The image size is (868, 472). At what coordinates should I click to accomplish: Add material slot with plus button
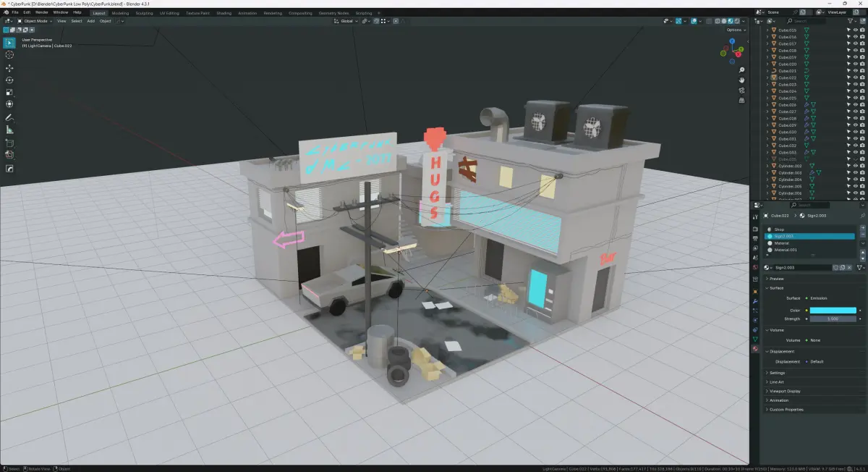(862, 229)
